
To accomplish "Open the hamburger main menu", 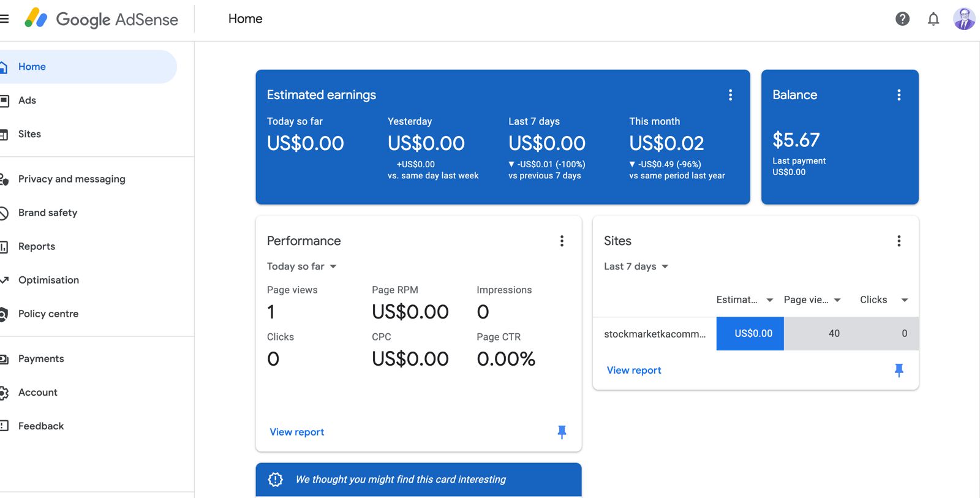I will 4,19.
